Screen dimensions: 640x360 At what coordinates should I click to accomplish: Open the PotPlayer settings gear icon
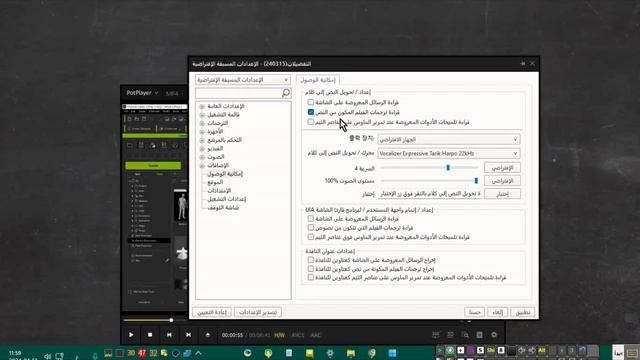click(x=494, y=335)
